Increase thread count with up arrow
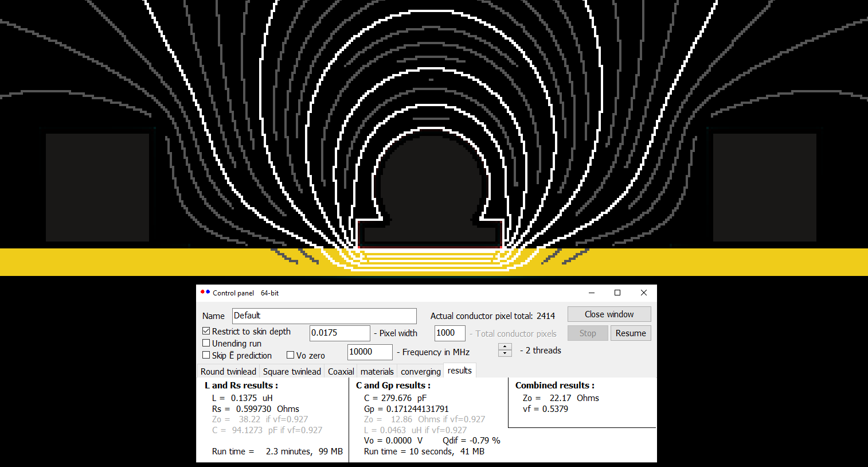 click(x=505, y=347)
